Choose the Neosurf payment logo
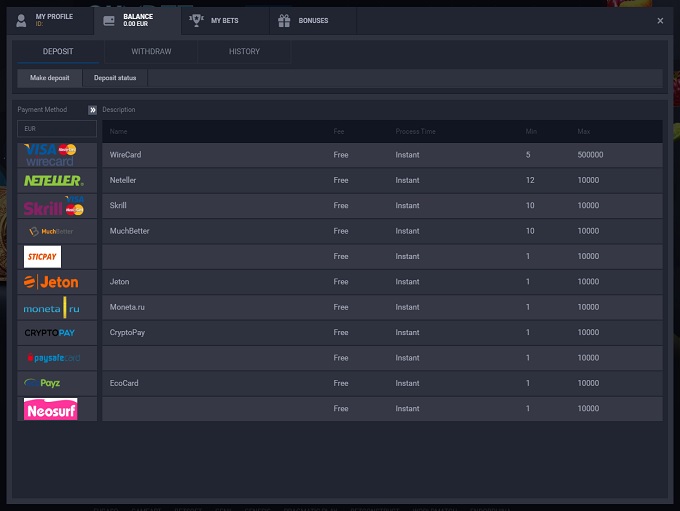 (x=51, y=409)
